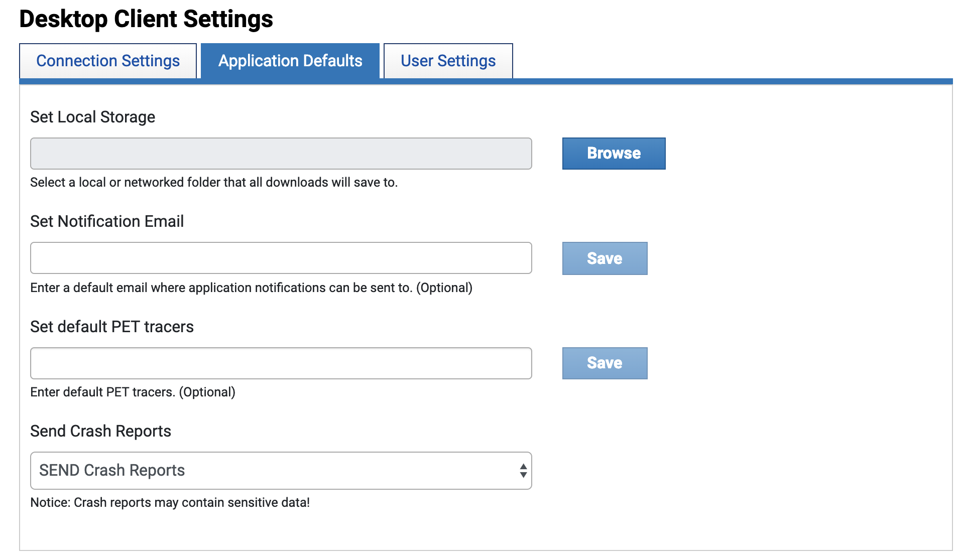This screenshot has width=960, height=560.
Task: Select the Application Defaults tab
Action: click(290, 61)
